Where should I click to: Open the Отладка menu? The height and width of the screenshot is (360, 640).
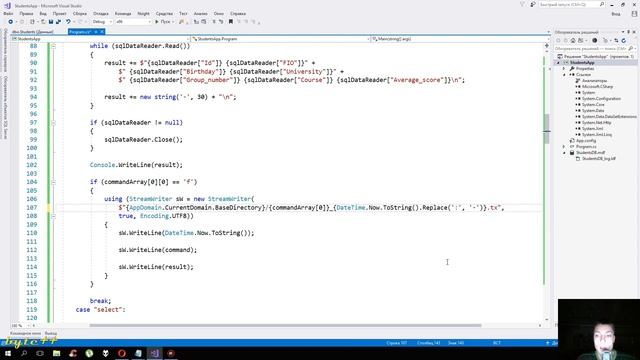pyautogui.click(x=100, y=13)
